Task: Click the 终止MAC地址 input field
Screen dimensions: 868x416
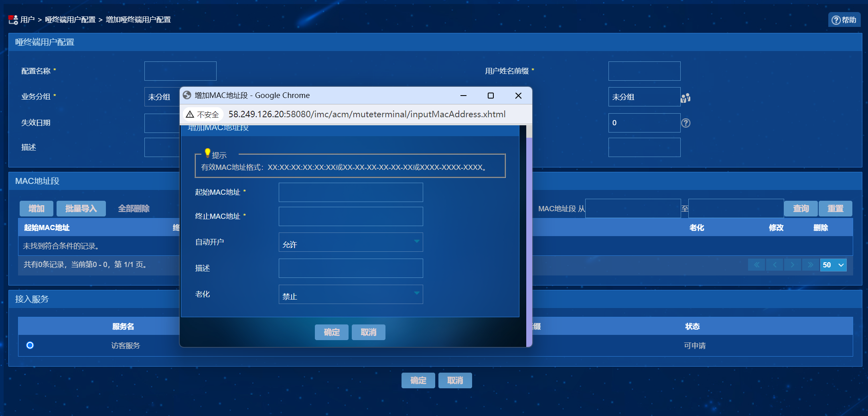Action: tap(351, 216)
